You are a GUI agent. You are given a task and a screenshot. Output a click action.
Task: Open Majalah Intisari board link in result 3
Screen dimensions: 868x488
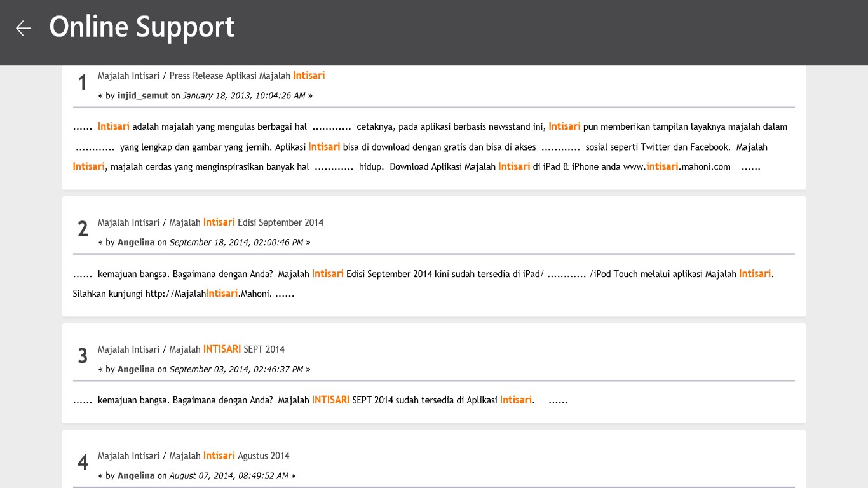(x=128, y=349)
